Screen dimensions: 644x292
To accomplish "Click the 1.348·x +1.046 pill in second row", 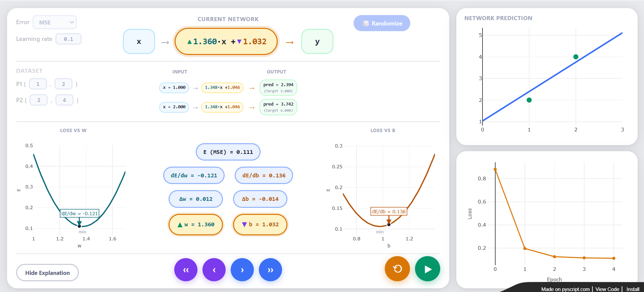I will click(x=222, y=107).
